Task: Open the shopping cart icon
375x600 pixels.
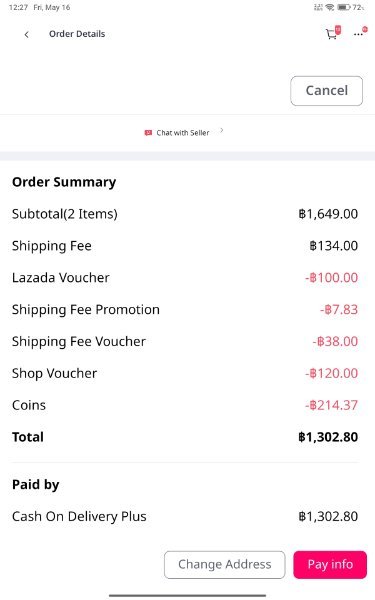Action: 331,34
